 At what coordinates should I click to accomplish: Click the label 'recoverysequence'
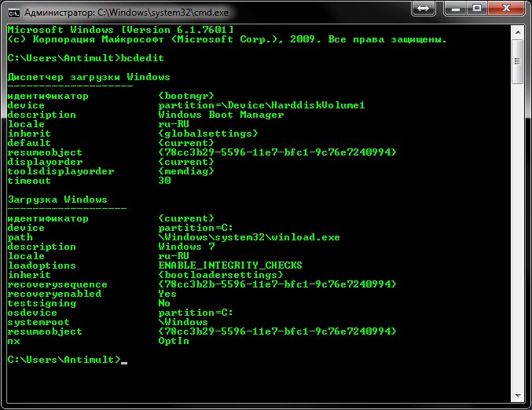coord(57,284)
